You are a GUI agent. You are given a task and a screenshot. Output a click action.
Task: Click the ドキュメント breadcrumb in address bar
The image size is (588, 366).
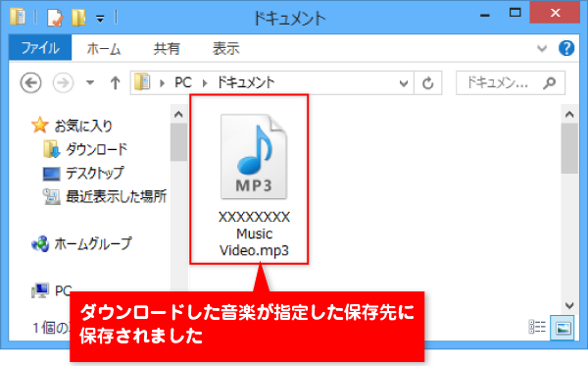coord(246,82)
